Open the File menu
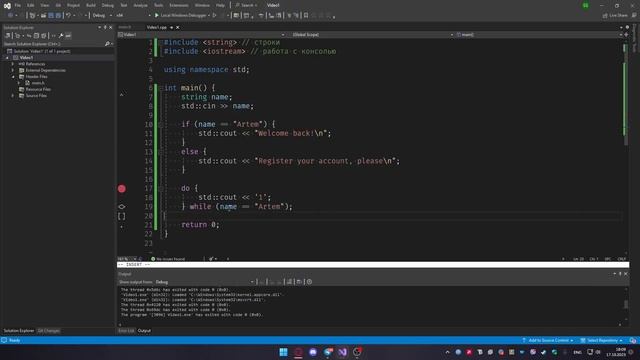This screenshot has width=640, height=360. (x=18, y=5)
